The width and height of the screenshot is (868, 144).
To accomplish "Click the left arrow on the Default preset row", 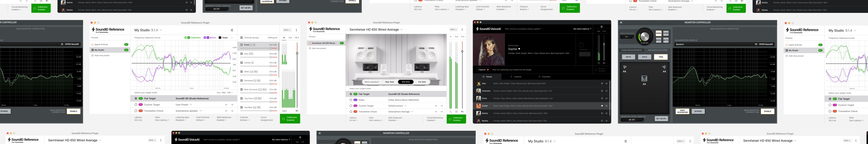I will tap(436, 106).
